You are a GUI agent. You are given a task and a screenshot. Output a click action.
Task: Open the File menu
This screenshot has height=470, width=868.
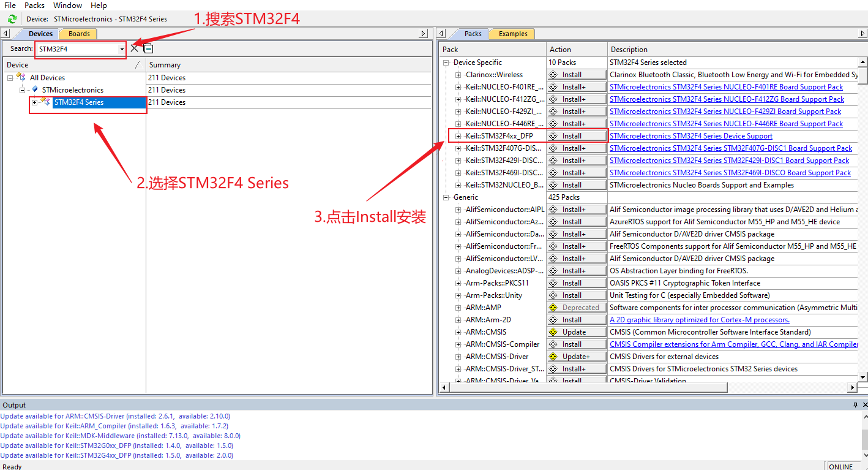(x=10, y=5)
